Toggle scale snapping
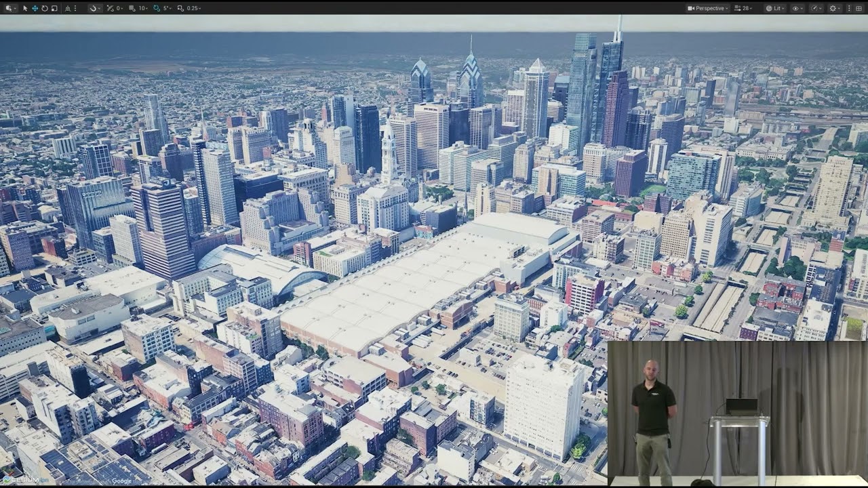868x488 pixels. 180,8
